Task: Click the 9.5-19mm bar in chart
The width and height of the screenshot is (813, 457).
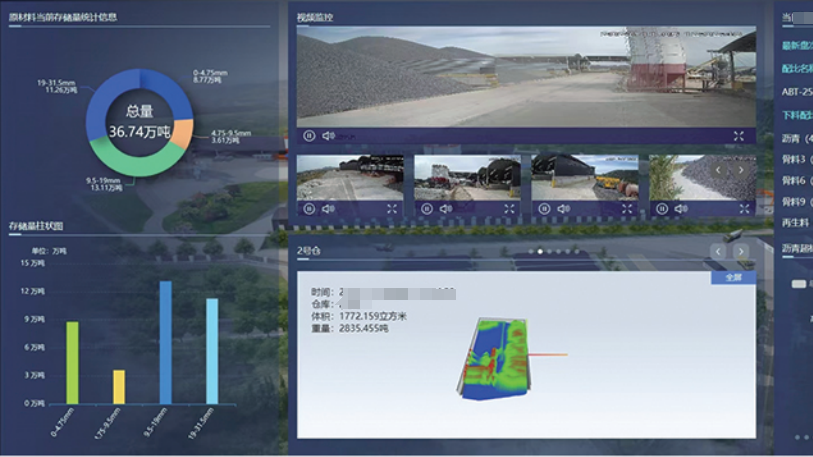Action: point(165,342)
